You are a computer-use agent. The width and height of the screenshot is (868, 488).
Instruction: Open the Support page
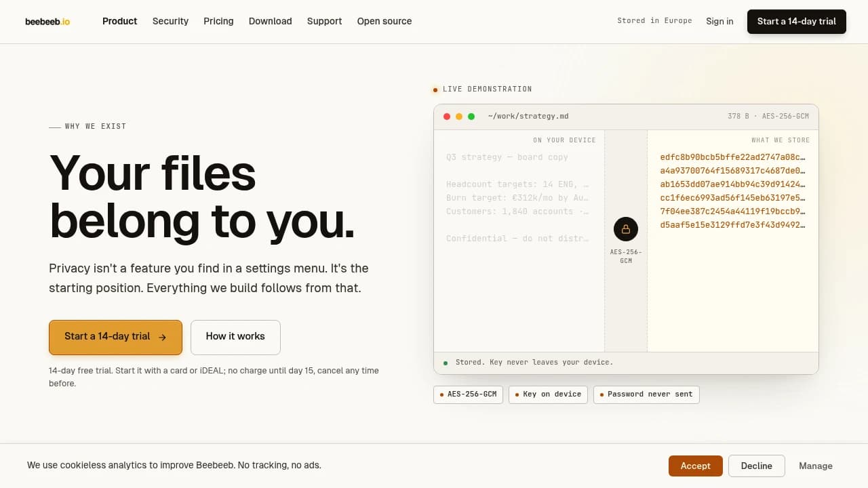pos(325,21)
